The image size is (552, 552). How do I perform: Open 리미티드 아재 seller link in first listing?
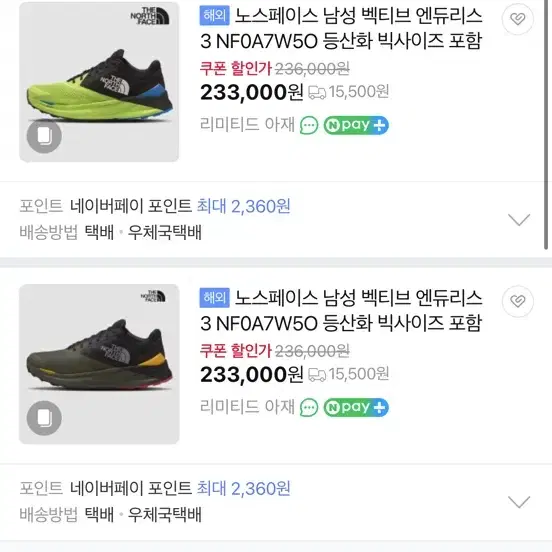pos(247,124)
